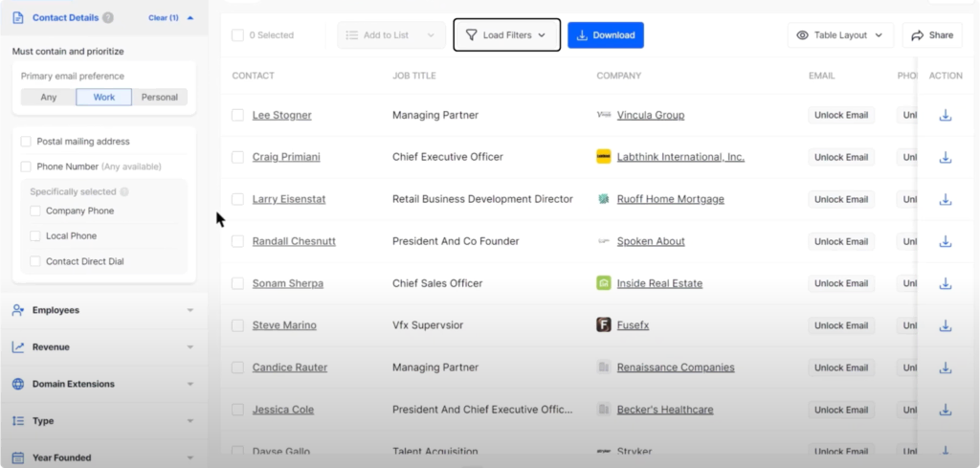This screenshot has width=980, height=468.
Task: Click download icon in Lee Stogner row
Action: [x=945, y=116]
